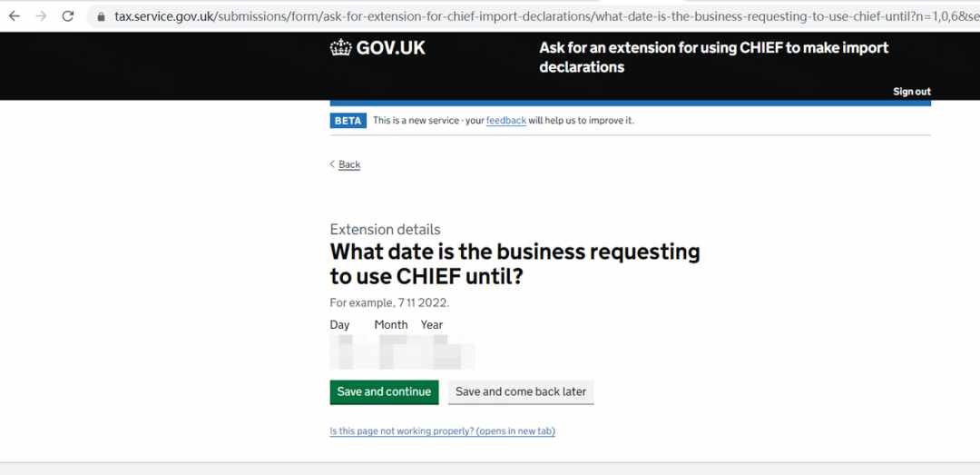Report that this page is not working properly
This screenshot has width=980, height=475.
tap(443, 431)
